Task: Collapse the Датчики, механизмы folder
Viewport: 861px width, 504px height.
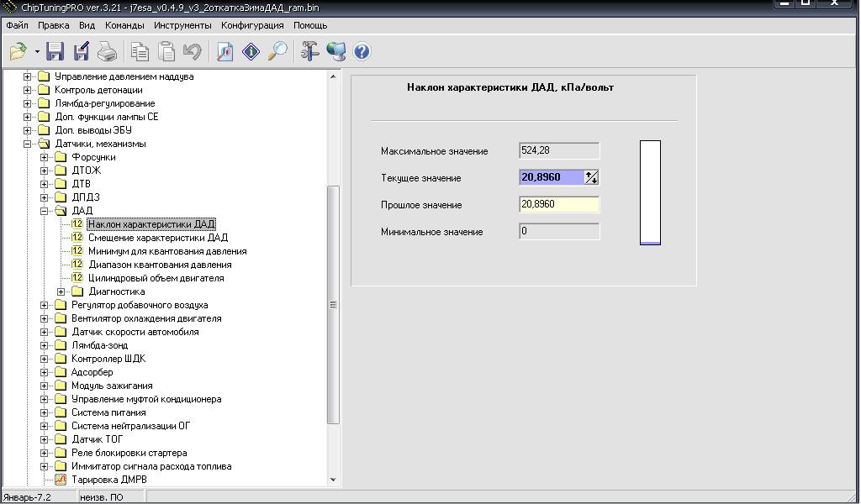Action: (27, 144)
